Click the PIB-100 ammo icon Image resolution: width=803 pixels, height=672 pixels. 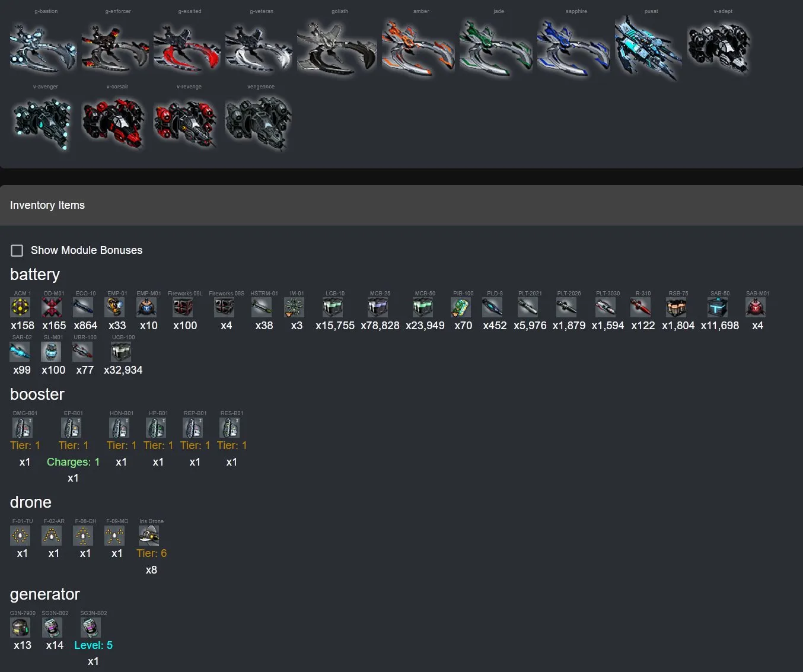[x=461, y=307]
